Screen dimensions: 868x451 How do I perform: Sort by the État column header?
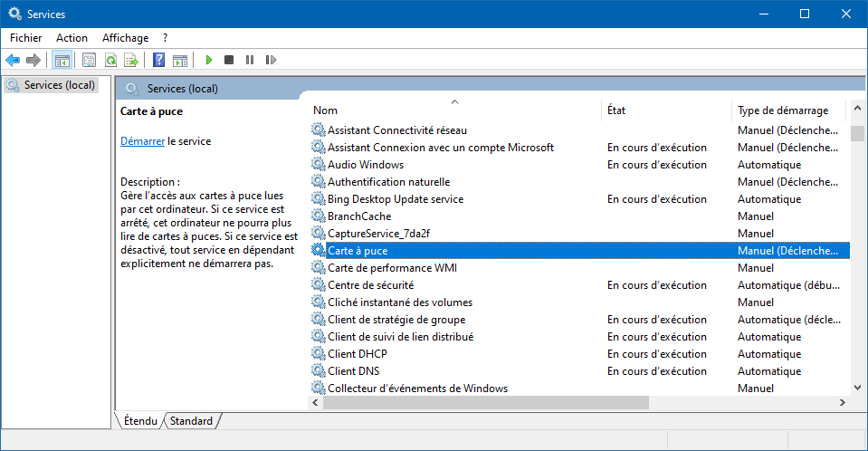(666, 110)
